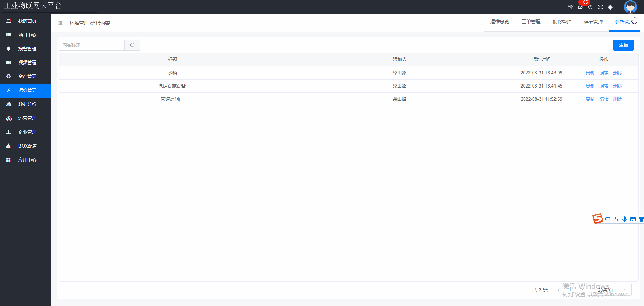Click 复制 in the 泵房设施设备 row
Screen dimensions: 644x306
(x=590, y=86)
